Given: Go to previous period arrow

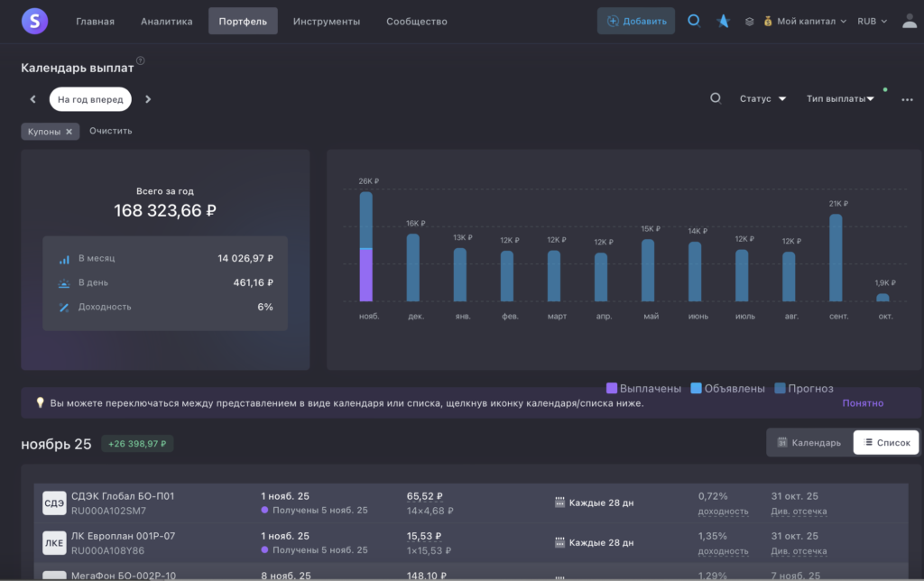Looking at the screenshot, I should [33, 99].
